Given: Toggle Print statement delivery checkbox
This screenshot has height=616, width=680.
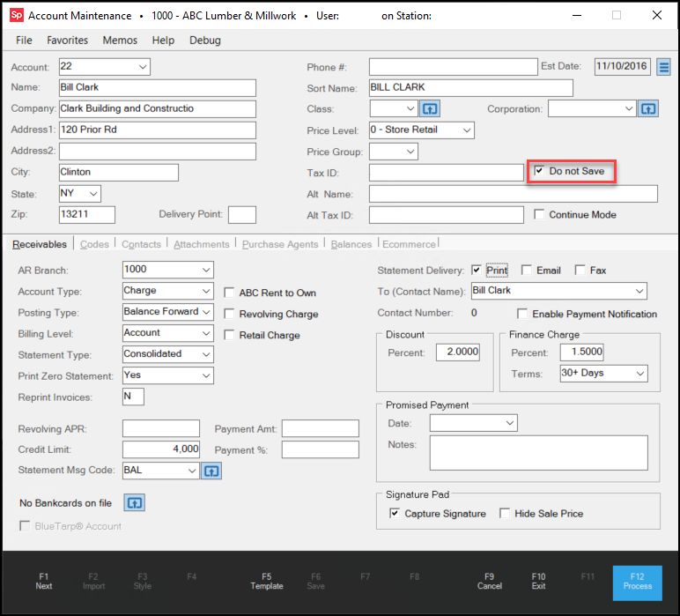Looking at the screenshot, I should coord(477,271).
